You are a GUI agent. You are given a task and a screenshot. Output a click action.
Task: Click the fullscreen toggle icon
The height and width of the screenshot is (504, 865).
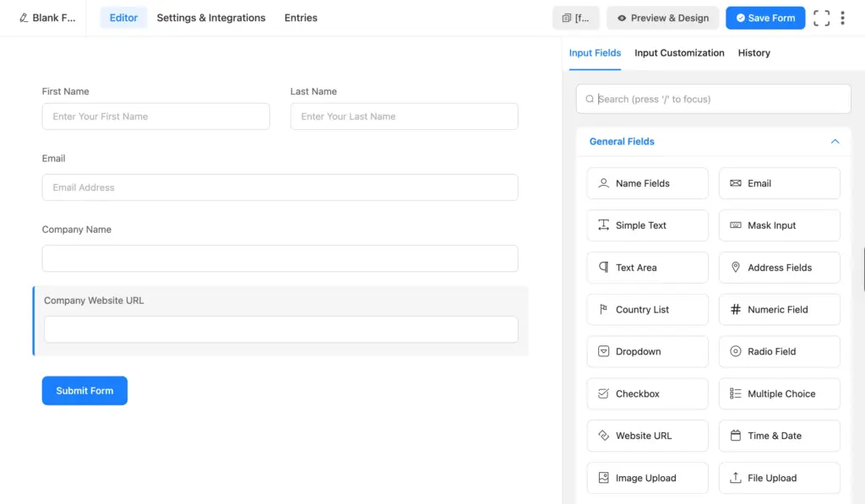click(821, 18)
